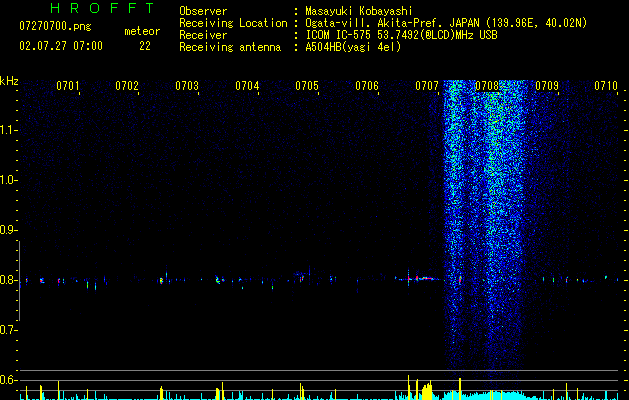Click the kHz axis unit label
Image resolution: width=629 pixels, height=400 pixels.
(x=9, y=81)
